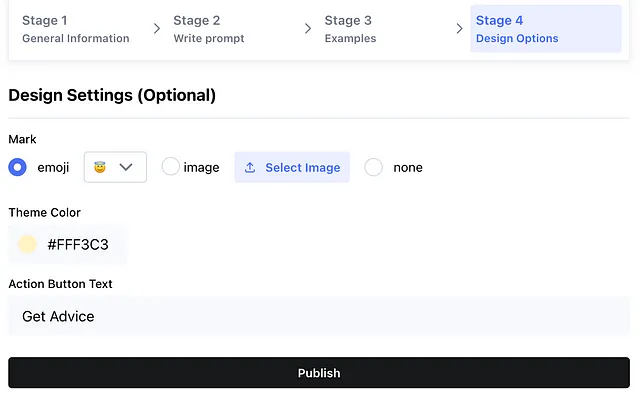Select the emoji radio button
Image resolution: width=640 pixels, height=413 pixels.
click(x=18, y=167)
